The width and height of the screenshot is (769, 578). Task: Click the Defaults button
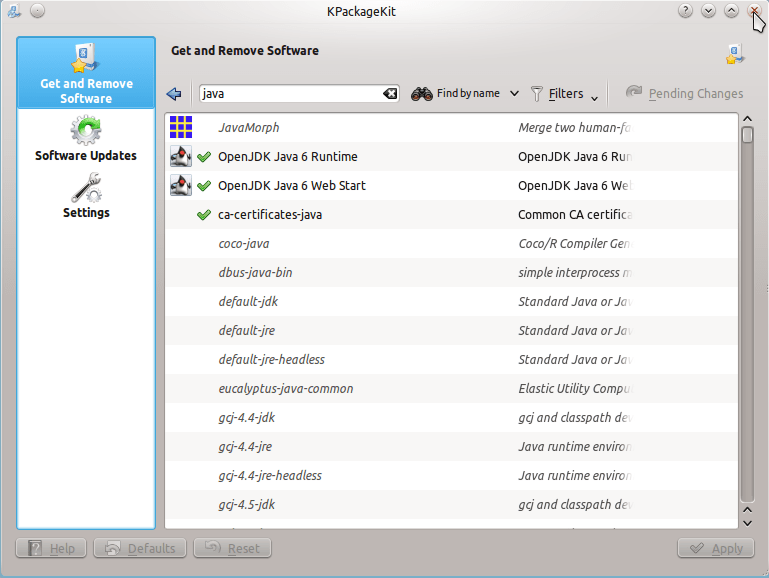[x=140, y=548]
